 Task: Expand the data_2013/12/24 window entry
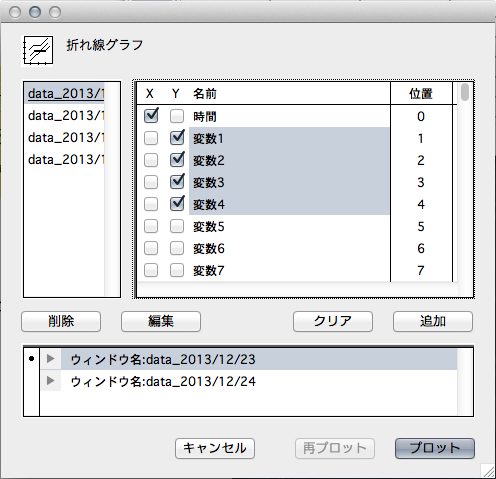[51, 381]
